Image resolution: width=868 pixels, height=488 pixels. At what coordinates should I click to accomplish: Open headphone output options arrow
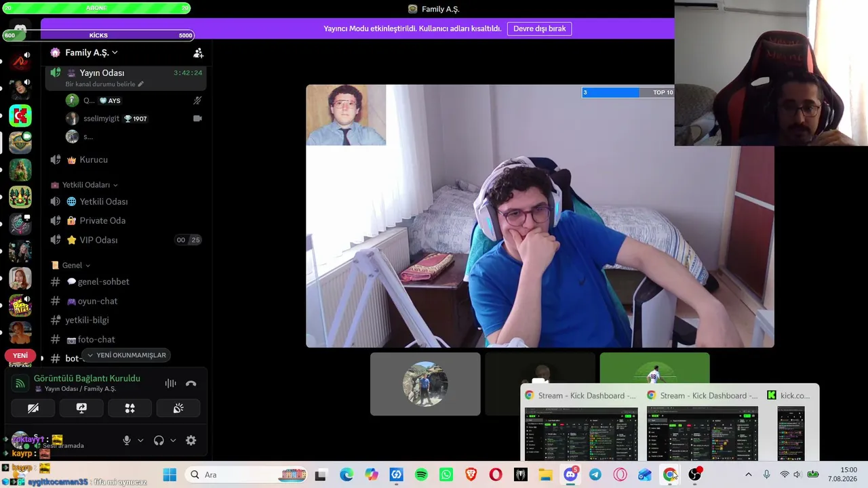173,441
